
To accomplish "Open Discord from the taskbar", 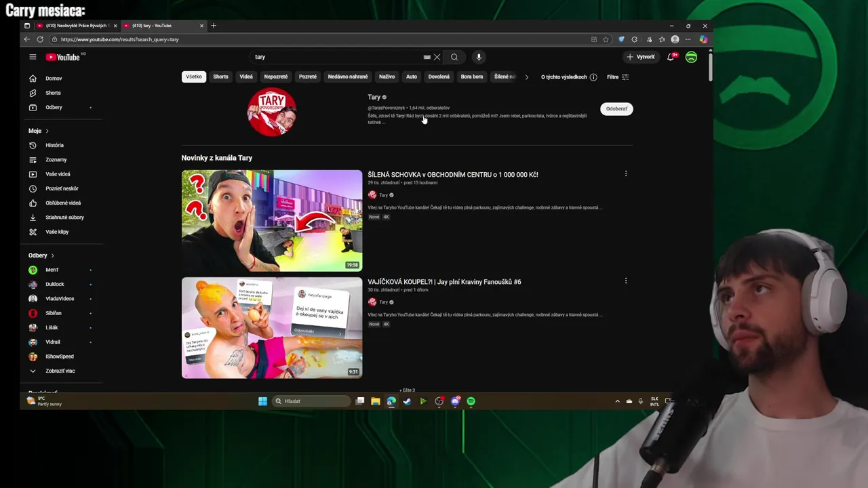I will pyautogui.click(x=455, y=401).
